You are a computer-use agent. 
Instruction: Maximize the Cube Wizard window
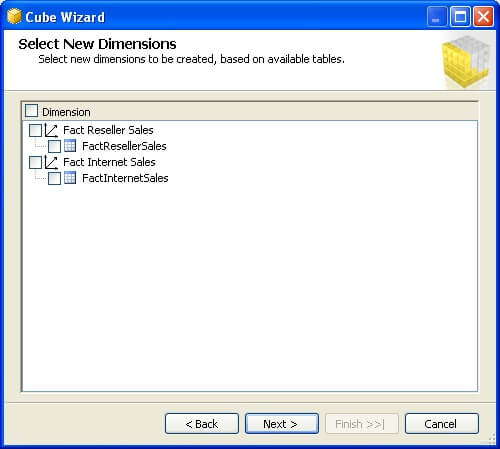click(460, 16)
